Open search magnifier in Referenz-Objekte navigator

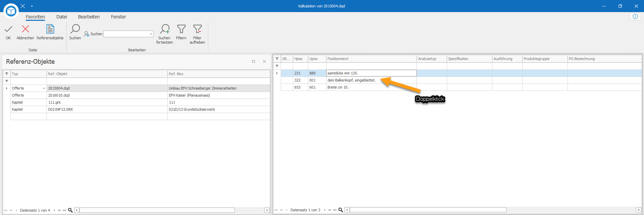point(70,210)
